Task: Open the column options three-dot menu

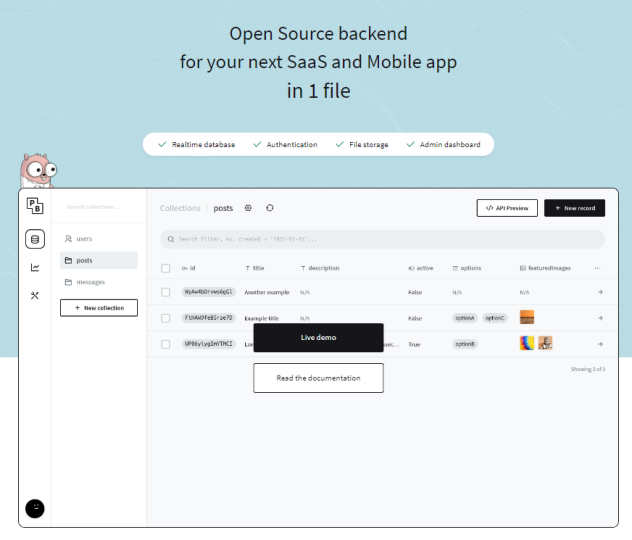Action: (598, 268)
